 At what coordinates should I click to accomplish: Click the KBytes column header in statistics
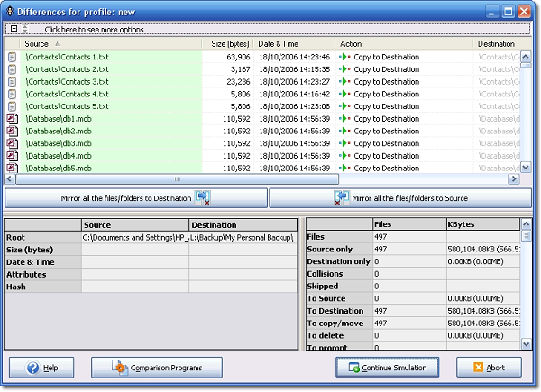[483, 224]
